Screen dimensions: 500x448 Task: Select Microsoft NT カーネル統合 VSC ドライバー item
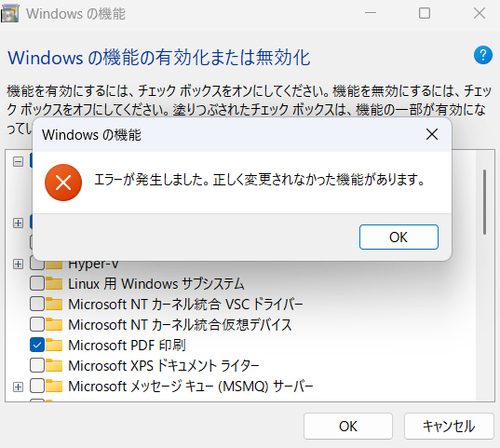[x=185, y=304]
